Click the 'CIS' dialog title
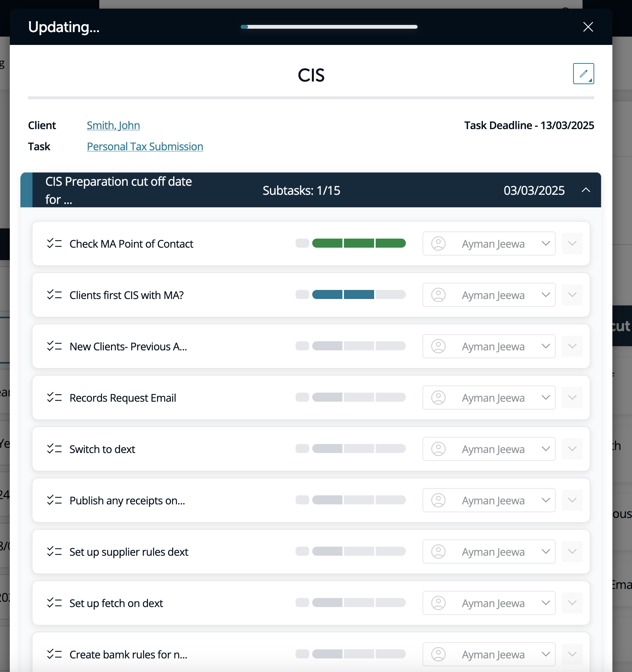This screenshot has height=672, width=632. (x=311, y=75)
